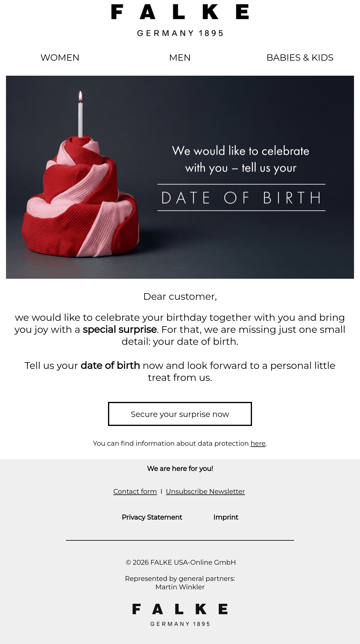Open the data protection 'here' link
The width and height of the screenshot is (360, 644).
[x=258, y=444]
